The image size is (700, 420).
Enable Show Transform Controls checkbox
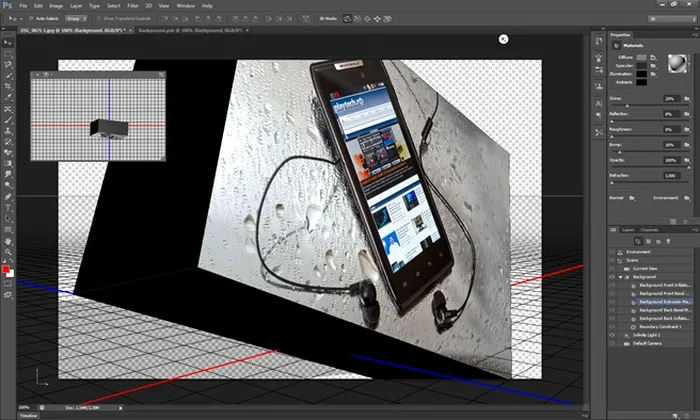pyautogui.click(x=99, y=19)
